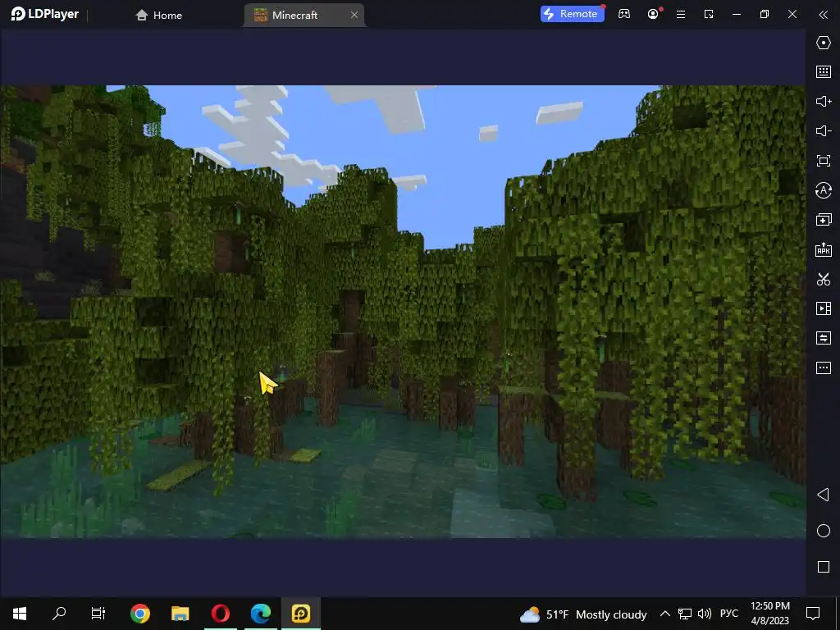840x630 pixels.
Task: Open Windows taskbar search
Action: (x=59, y=614)
